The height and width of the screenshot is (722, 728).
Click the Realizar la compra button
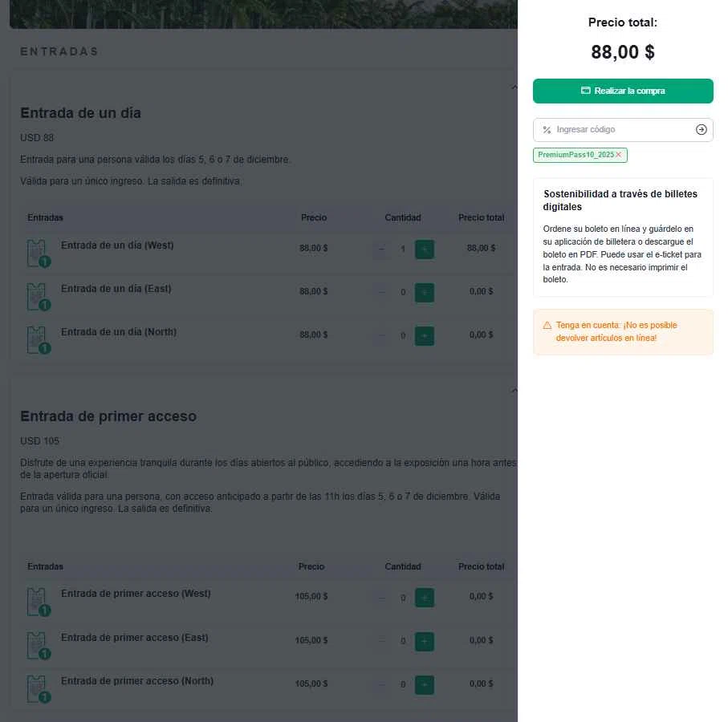click(x=623, y=91)
